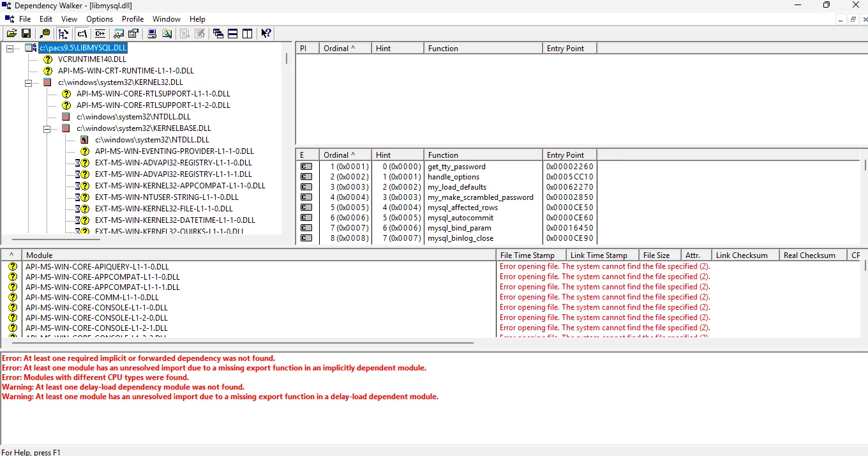The width and height of the screenshot is (868, 456).
Task: Click the Properties toolbar icon
Action: [x=133, y=34]
